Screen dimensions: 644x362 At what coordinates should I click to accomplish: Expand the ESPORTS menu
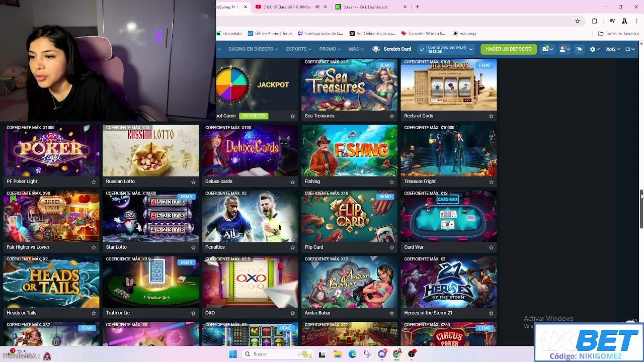click(x=298, y=49)
